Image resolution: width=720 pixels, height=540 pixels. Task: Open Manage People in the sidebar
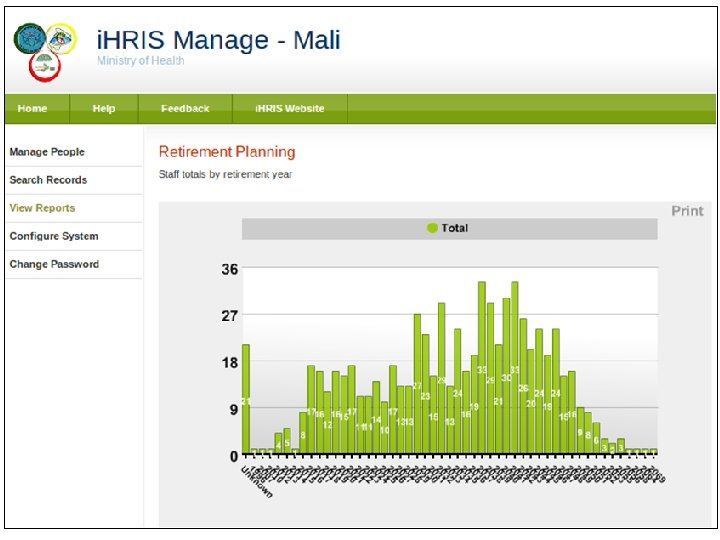click(x=47, y=152)
